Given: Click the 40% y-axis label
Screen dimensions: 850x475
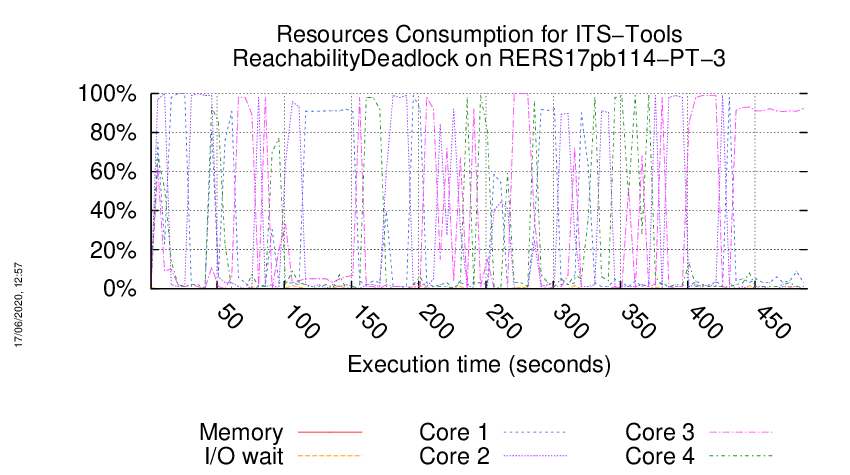Looking at the screenshot, I should pyautogui.click(x=113, y=210).
